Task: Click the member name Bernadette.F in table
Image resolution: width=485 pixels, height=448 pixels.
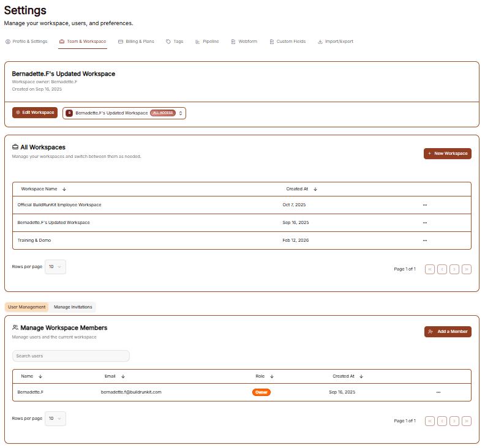Action: pos(31,392)
